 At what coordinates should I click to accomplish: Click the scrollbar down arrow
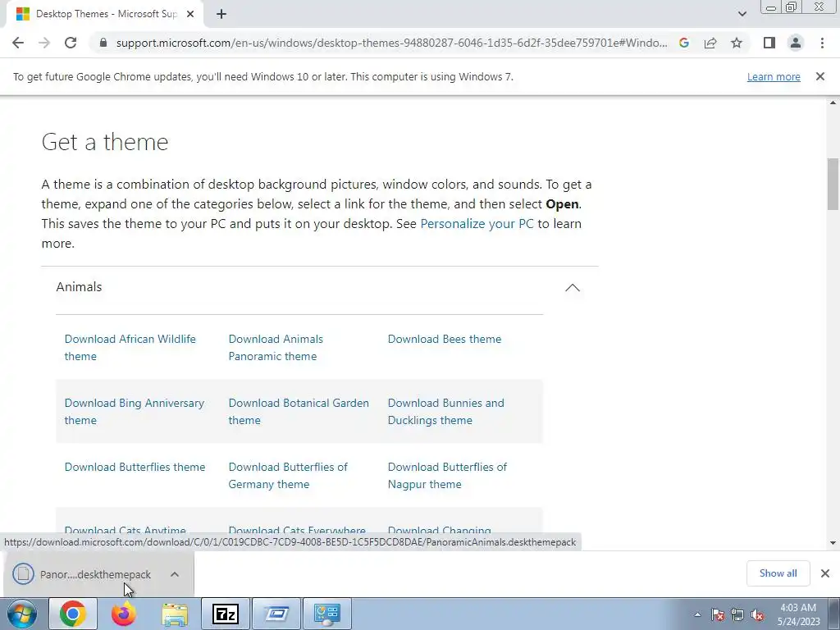pos(833,543)
